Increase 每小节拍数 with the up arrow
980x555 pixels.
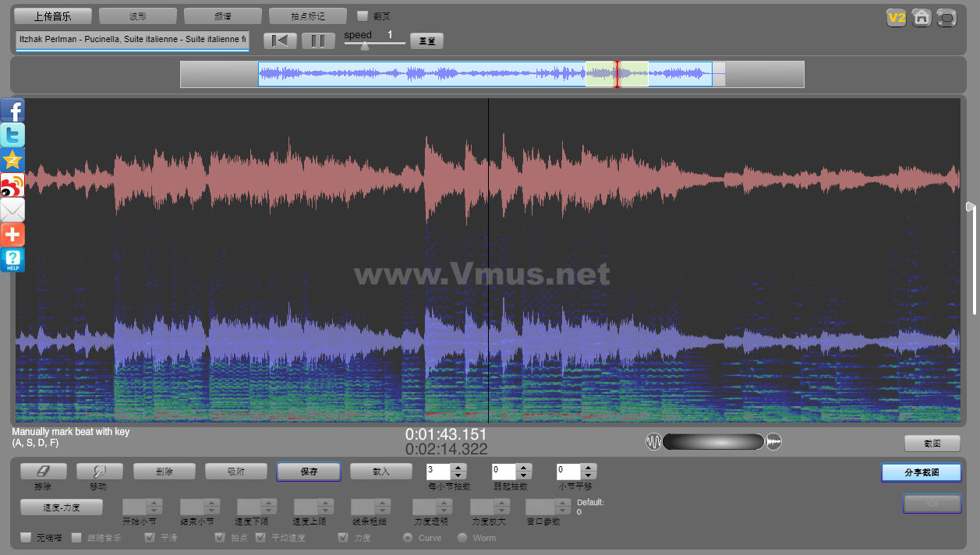pyautogui.click(x=458, y=467)
